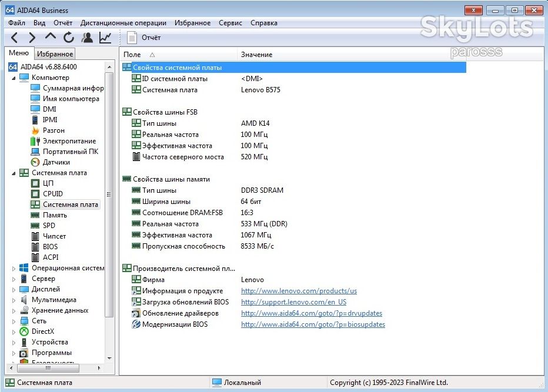548x392 pixels.
Task: Open the Сервис menu
Action: 230,23
